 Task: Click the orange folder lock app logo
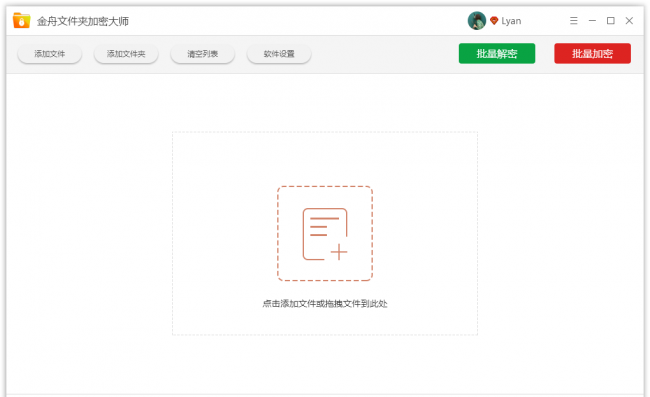point(22,20)
